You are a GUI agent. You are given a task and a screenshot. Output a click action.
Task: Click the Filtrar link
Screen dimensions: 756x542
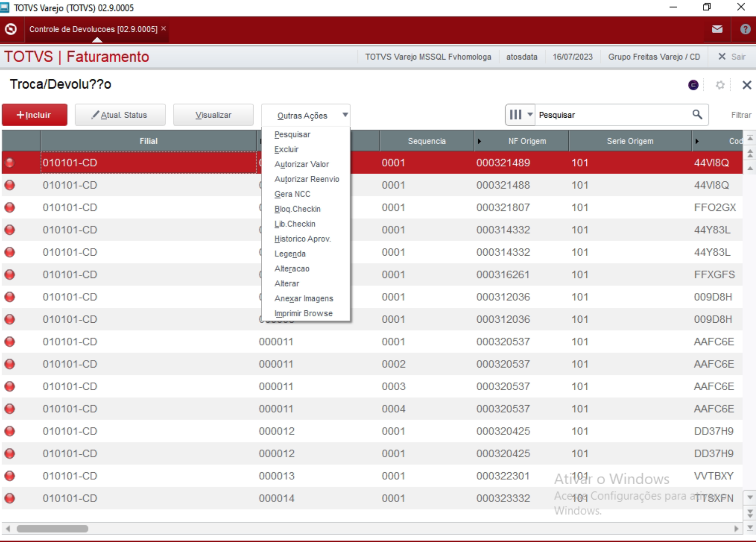click(x=741, y=115)
